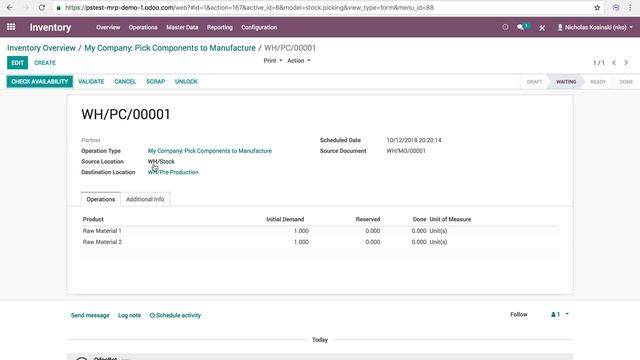
Task: Click the SCRAP button
Action: [156, 82]
